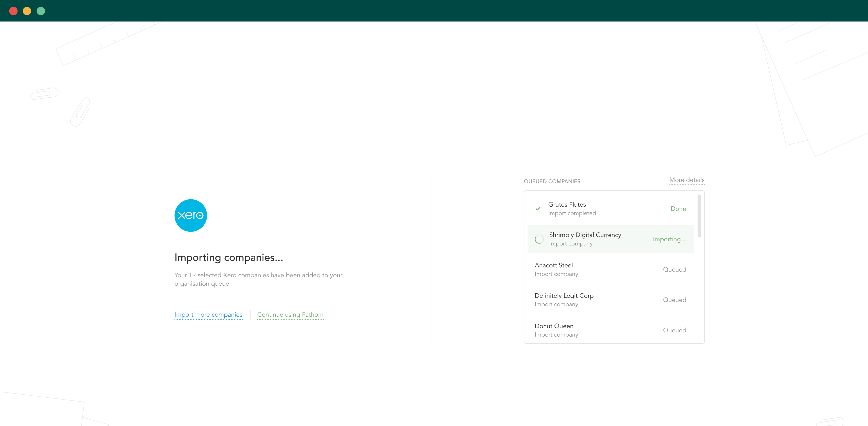Screen dimensions: 868x426
Task: Click the queued companies list scrollbar
Action: [699, 216]
